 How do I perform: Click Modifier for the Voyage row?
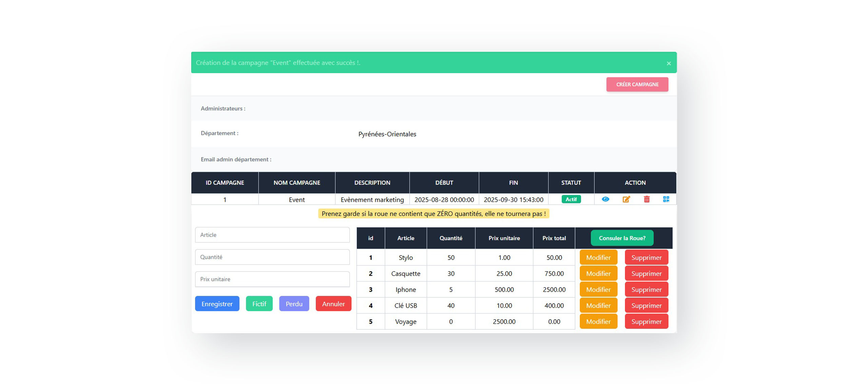point(598,321)
